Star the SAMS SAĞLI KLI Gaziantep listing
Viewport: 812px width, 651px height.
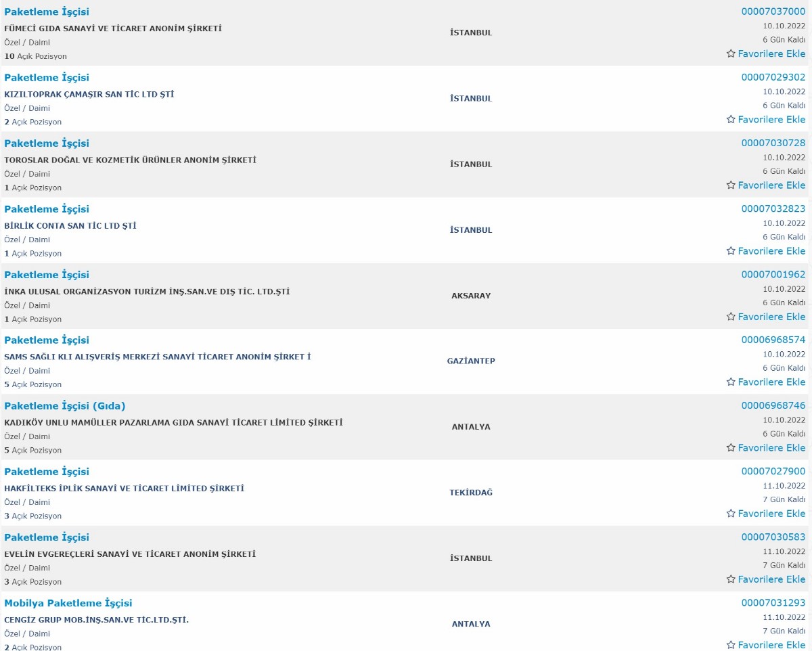pos(731,382)
